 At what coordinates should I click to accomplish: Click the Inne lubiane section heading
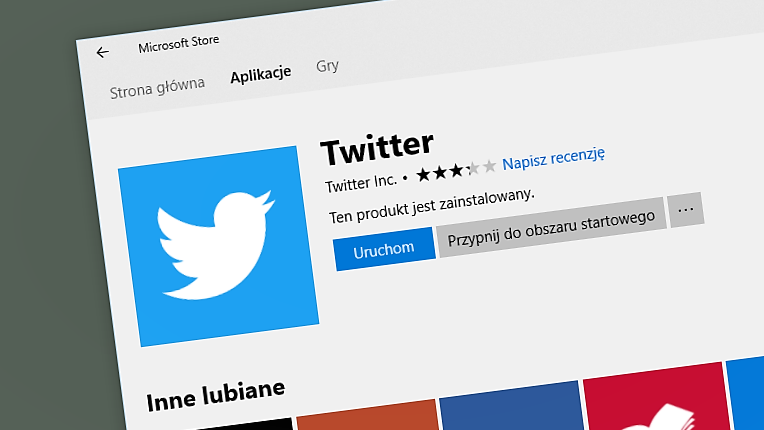coord(216,395)
